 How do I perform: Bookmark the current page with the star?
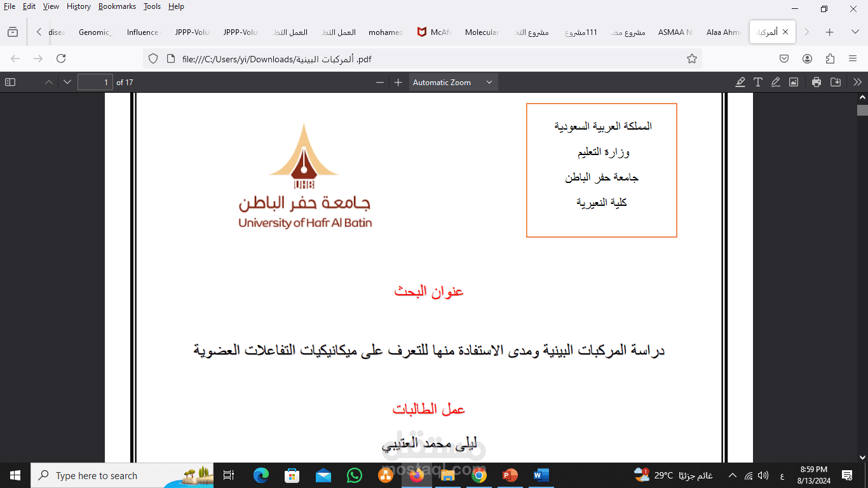click(691, 58)
